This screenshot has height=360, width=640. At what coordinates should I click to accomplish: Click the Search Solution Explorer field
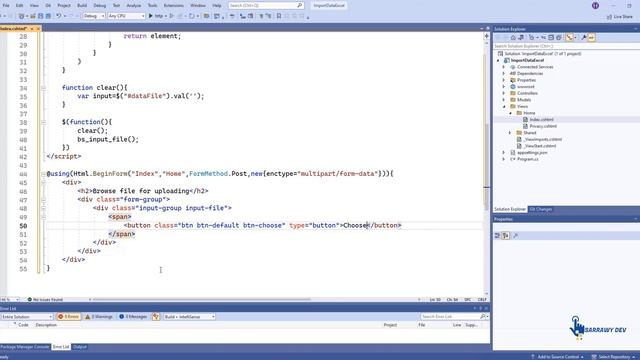[x=566, y=46]
